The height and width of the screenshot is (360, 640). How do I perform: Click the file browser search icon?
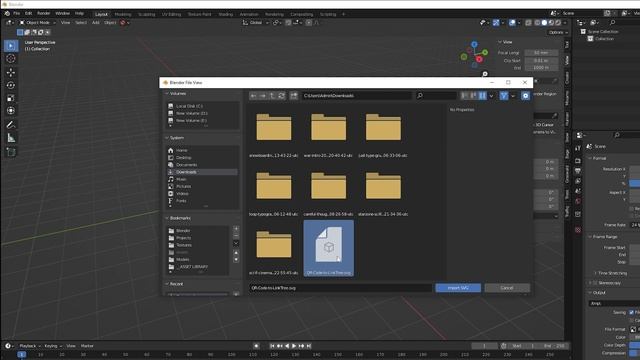[420, 96]
